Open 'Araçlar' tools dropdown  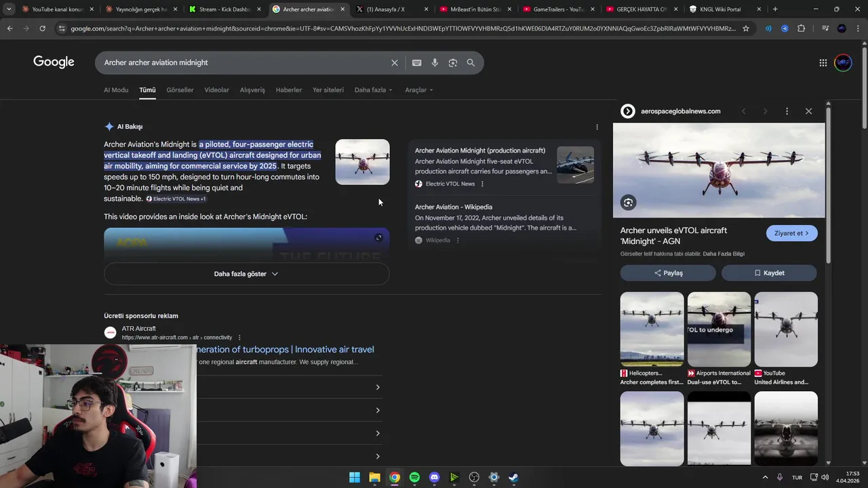(418, 90)
